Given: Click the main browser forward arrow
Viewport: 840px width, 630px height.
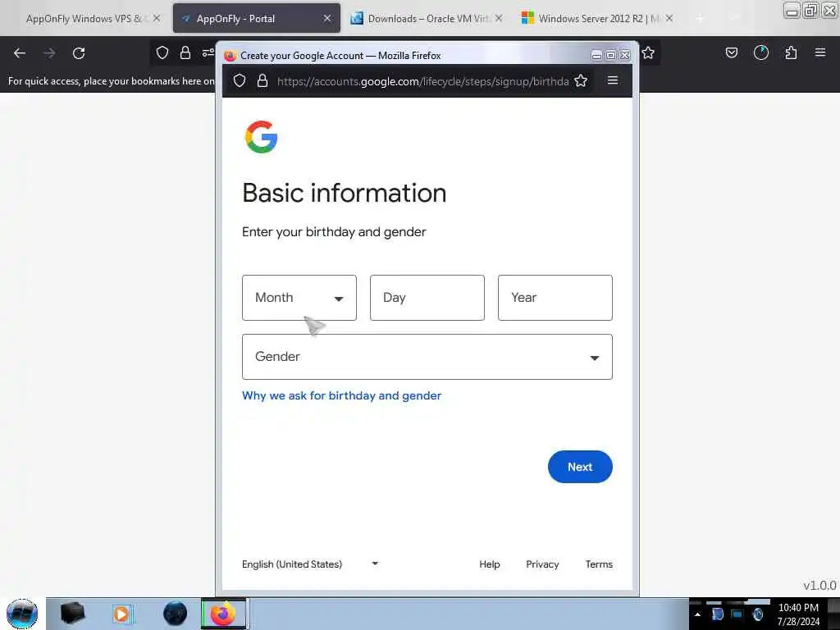Looking at the screenshot, I should (49, 53).
